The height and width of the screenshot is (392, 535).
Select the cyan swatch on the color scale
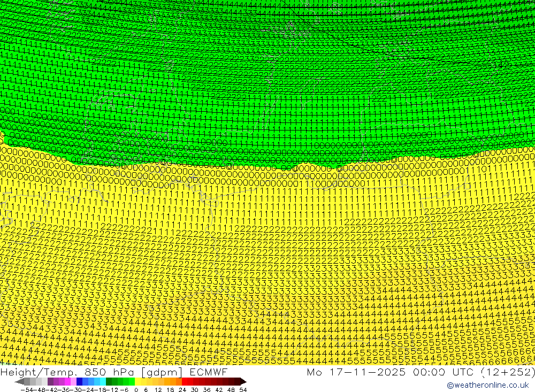point(103,381)
